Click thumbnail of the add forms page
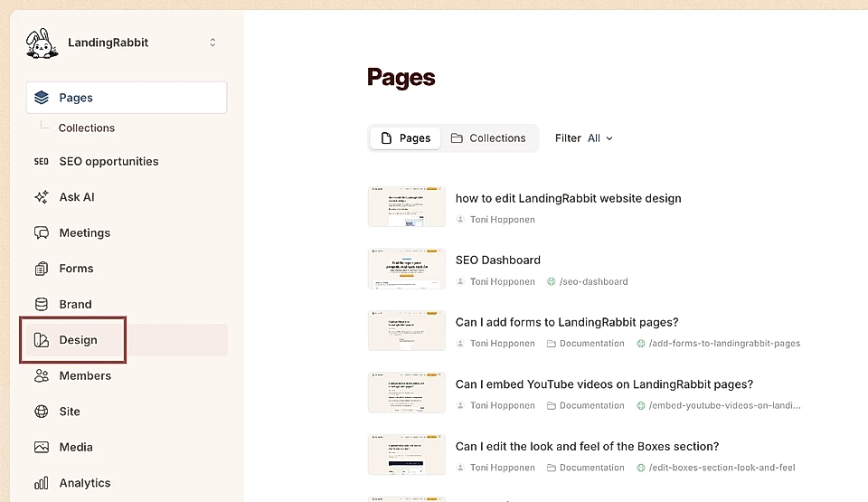This screenshot has height=502, width=868. point(407,331)
